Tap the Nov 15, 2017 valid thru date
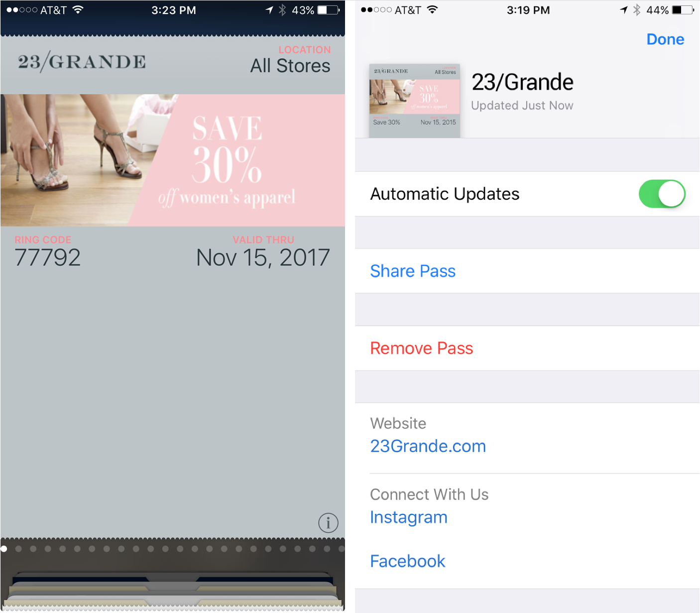 point(263,258)
